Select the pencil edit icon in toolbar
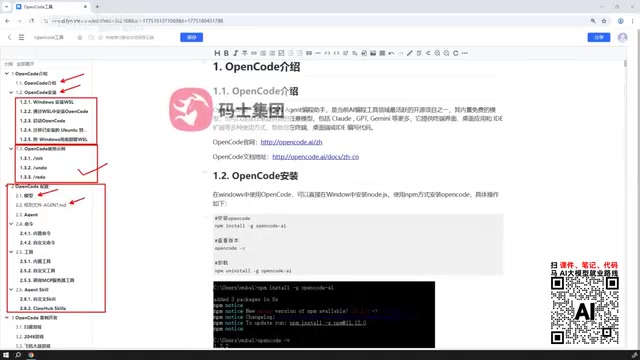 tap(410, 53)
